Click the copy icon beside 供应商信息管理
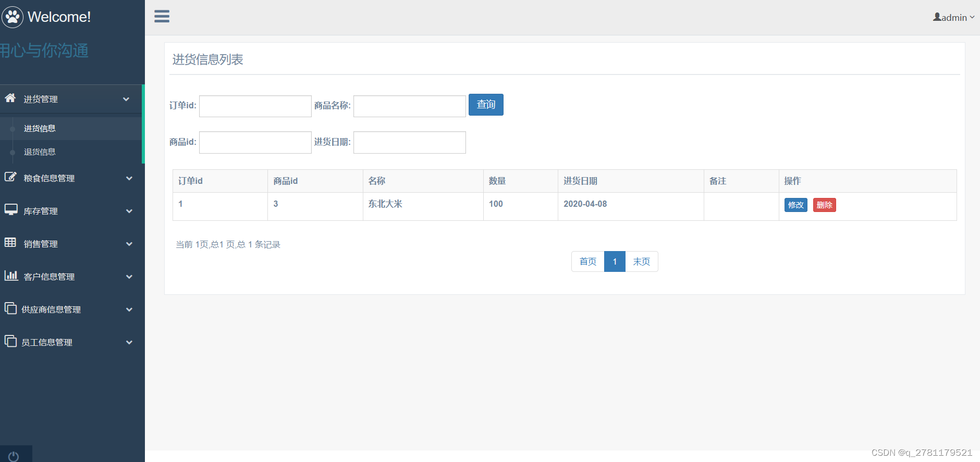This screenshot has width=980, height=462. coord(10,308)
